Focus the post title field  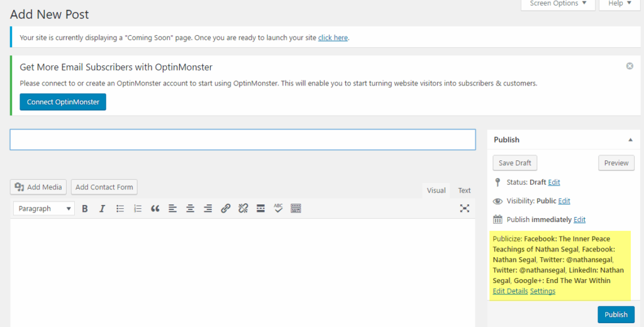pyautogui.click(x=243, y=140)
